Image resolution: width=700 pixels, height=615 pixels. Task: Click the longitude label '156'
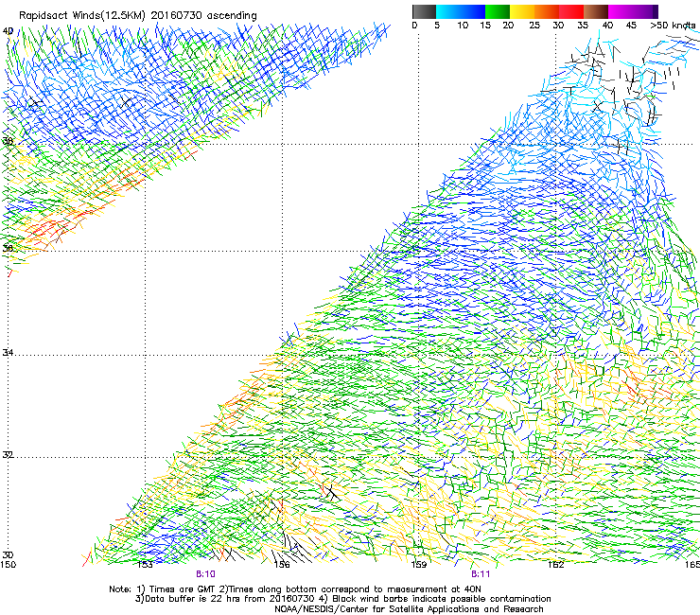coord(282,565)
